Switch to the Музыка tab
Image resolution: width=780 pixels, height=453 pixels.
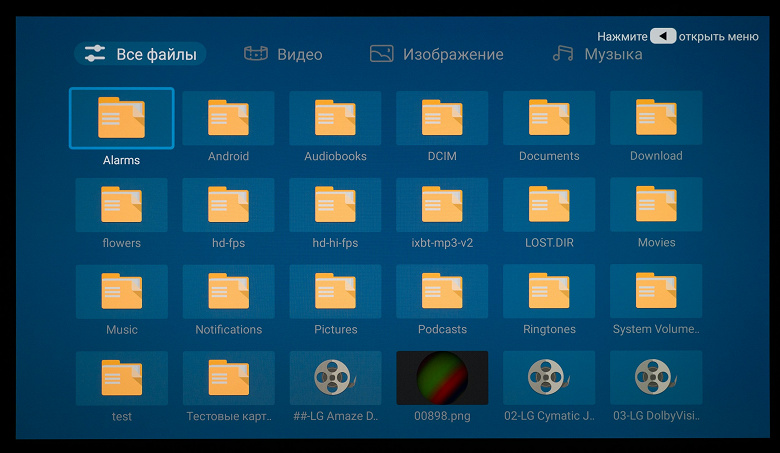(597, 54)
